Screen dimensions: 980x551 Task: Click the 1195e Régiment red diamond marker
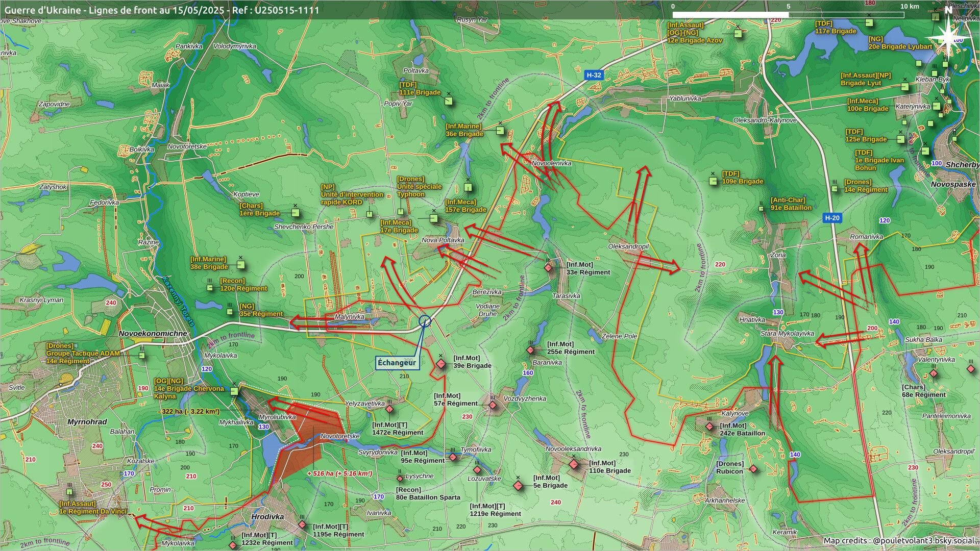click(302, 524)
